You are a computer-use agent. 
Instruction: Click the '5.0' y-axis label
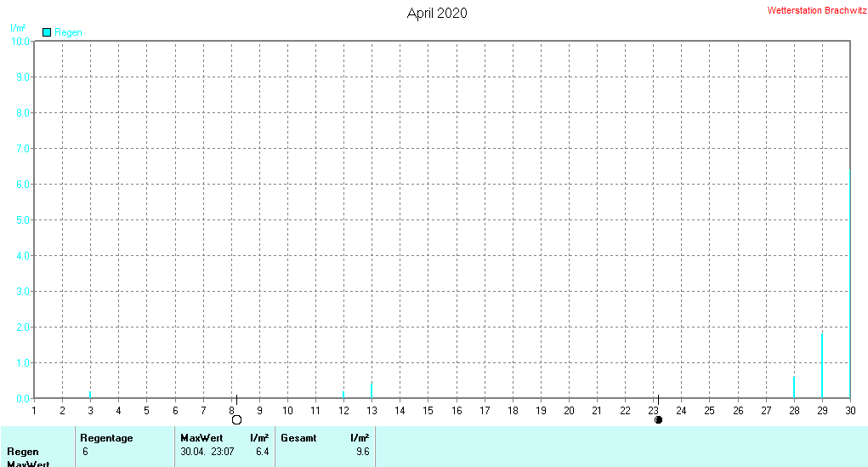pyautogui.click(x=23, y=220)
